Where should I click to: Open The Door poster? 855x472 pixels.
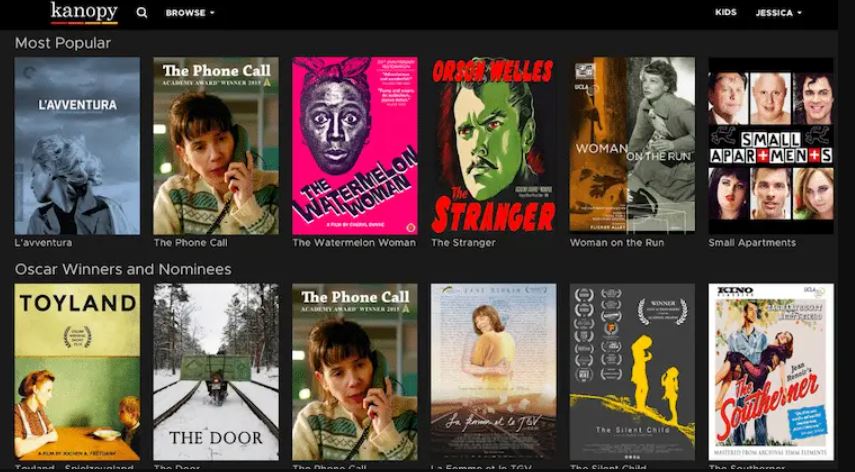[216, 372]
